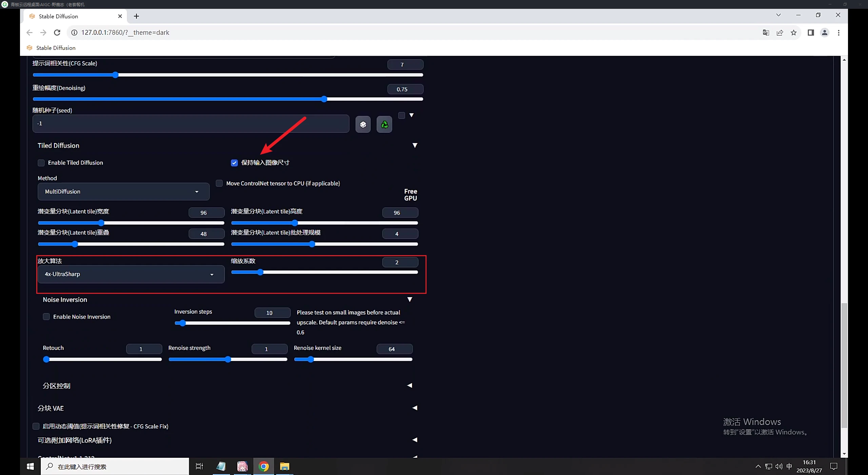Click the translate page icon
This screenshot has width=868, height=475.
click(x=766, y=33)
